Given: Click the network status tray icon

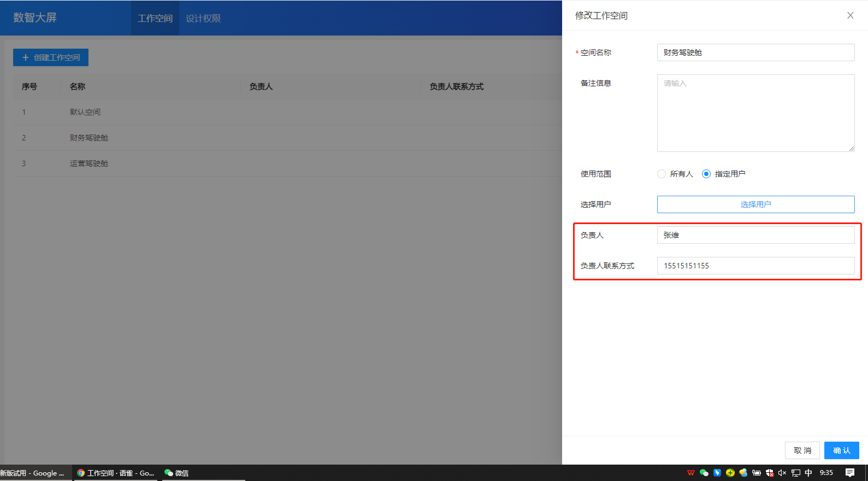Looking at the screenshot, I should 795,473.
